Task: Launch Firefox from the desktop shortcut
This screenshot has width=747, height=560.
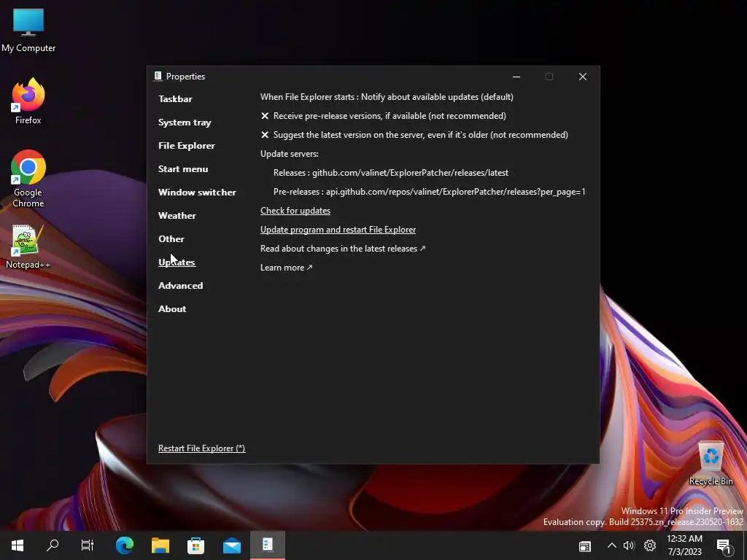Action: [28, 101]
